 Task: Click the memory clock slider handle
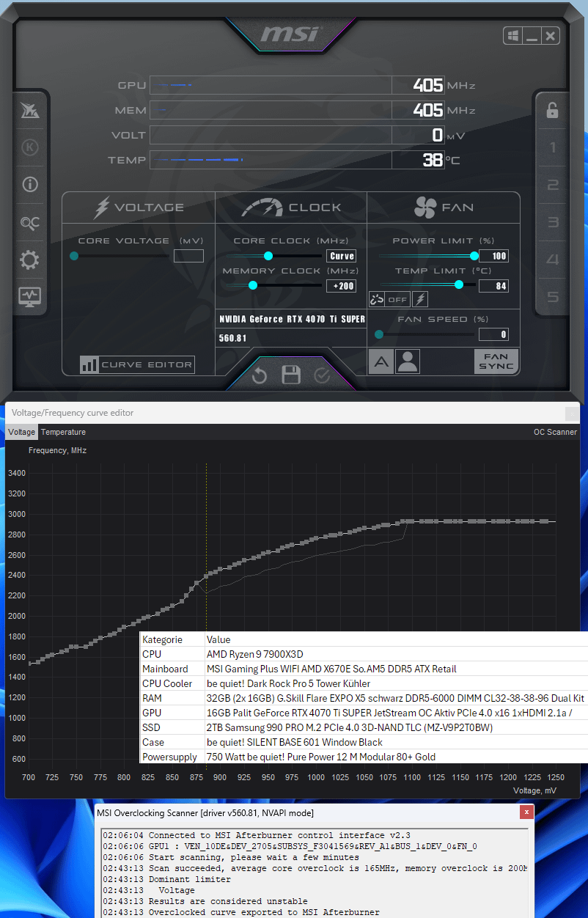[x=253, y=285]
